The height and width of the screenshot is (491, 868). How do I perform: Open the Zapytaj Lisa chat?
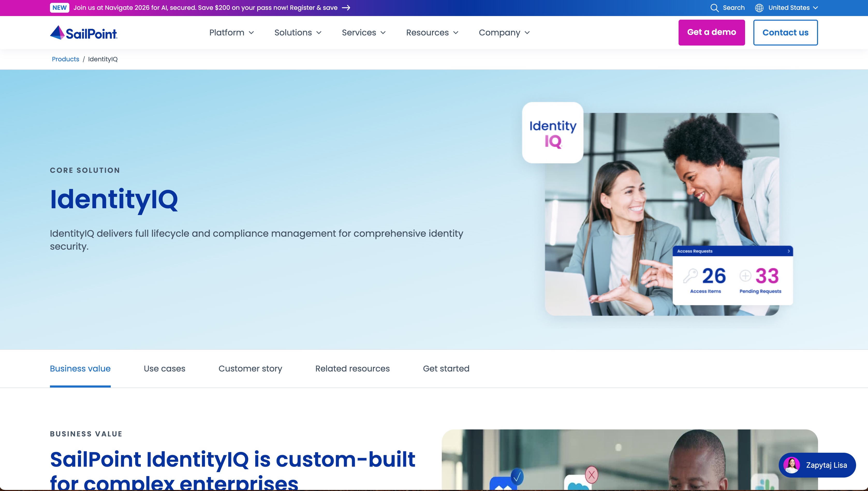(x=817, y=465)
